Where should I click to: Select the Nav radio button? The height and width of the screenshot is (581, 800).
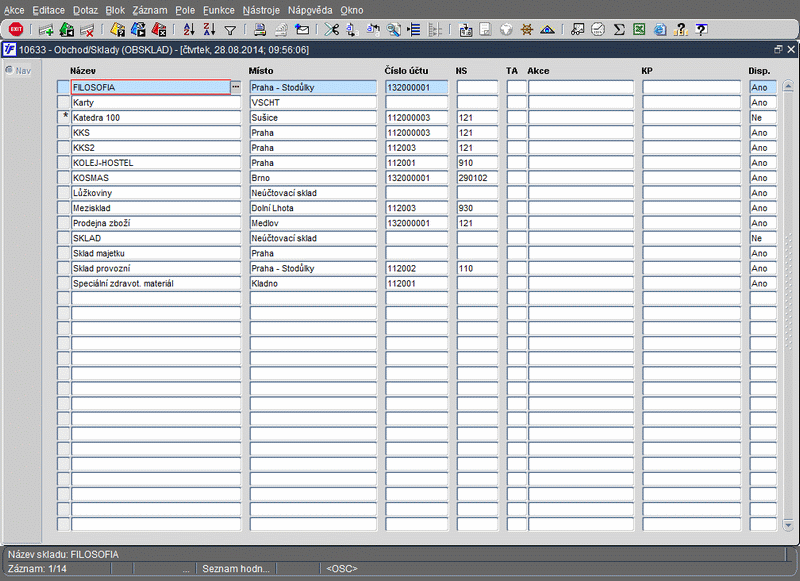tap(9, 70)
